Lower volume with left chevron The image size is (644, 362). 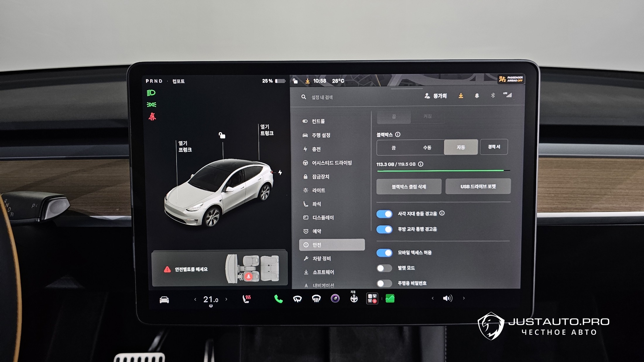pos(433,298)
